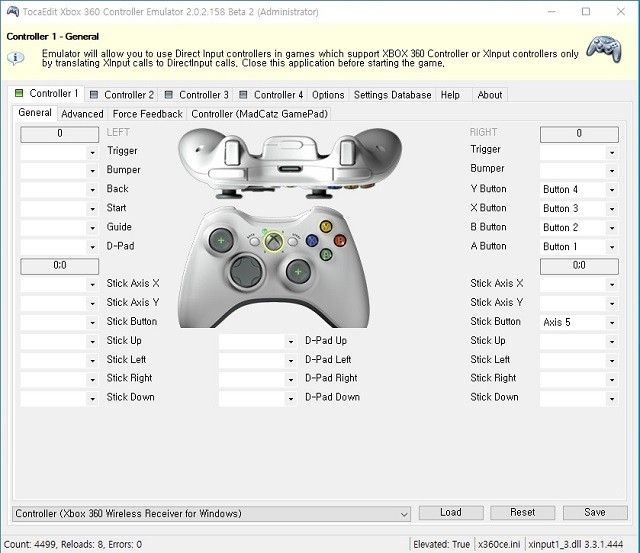Click blue X button on controller image
Viewport: 640px width, 553px height.
pyautogui.click(x=312, y=240)
